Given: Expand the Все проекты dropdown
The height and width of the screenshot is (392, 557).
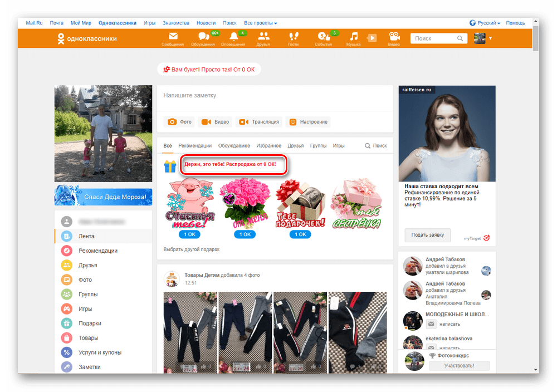Looking at the screenshot, I should pos(260,23).
